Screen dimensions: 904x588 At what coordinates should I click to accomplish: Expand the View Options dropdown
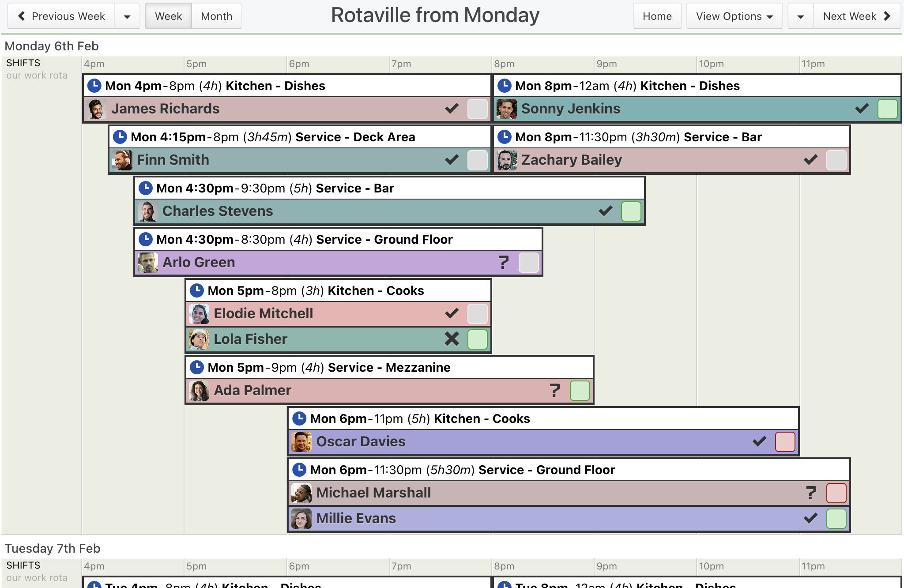(x=734, y=16)
